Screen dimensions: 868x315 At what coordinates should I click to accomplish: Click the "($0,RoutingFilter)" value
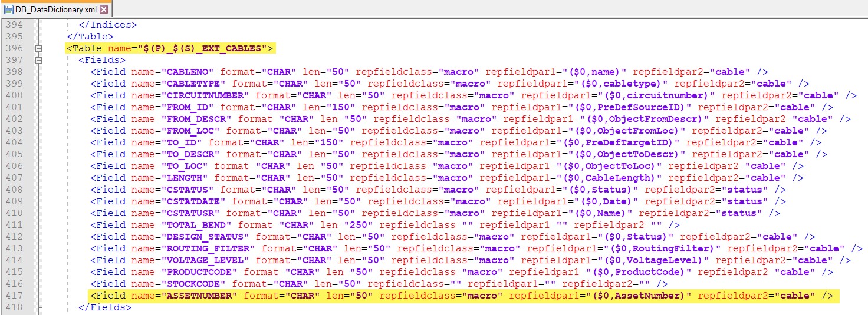(x=659, y=248)
